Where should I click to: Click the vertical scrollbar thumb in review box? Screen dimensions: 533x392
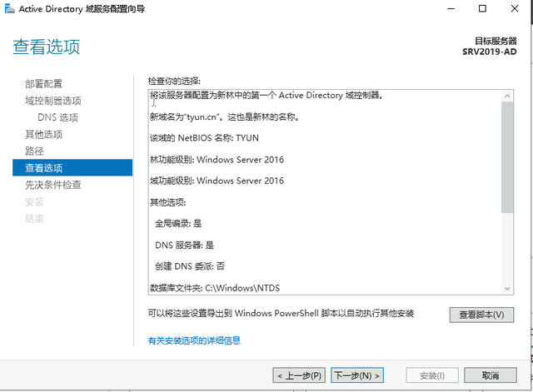click(x=507, y=157)
